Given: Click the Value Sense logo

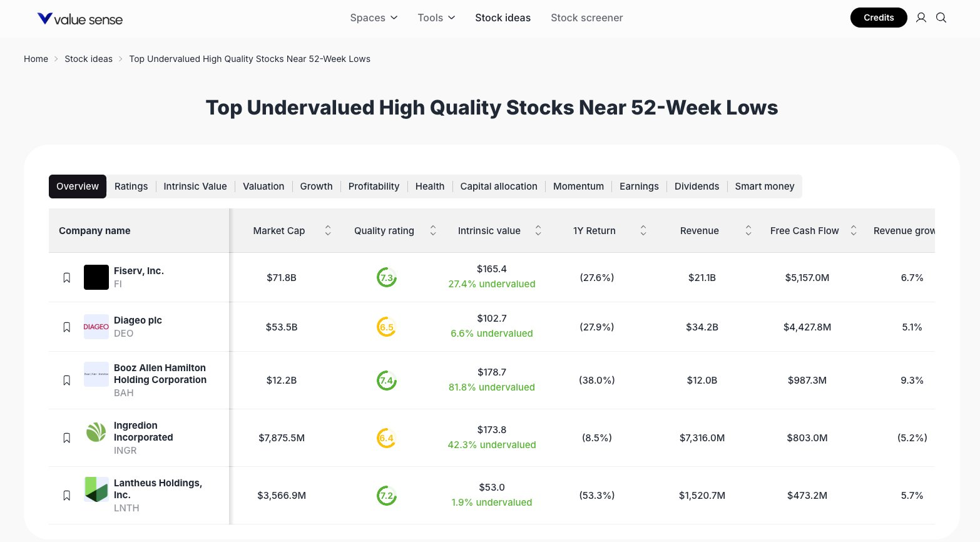Looking at the screenshot, I should (x=80, y=19).
